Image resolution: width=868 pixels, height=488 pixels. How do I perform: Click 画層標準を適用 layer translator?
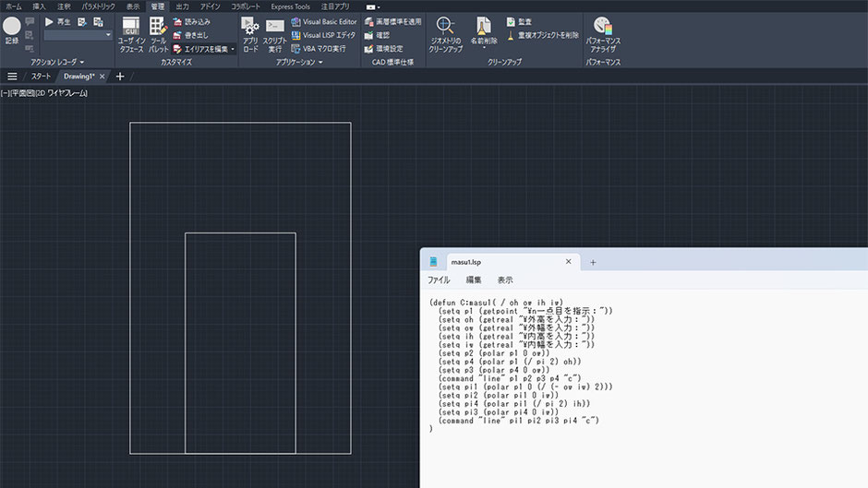click(x=393, y=21)
